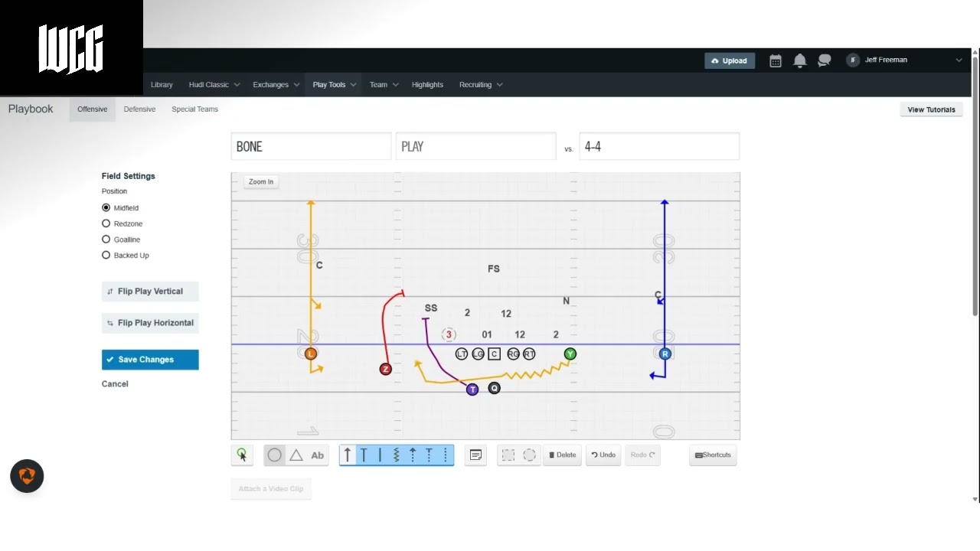Viewport: 980px width, 551px height.
Task: Click the BONE formation name field
Action: 311,146
